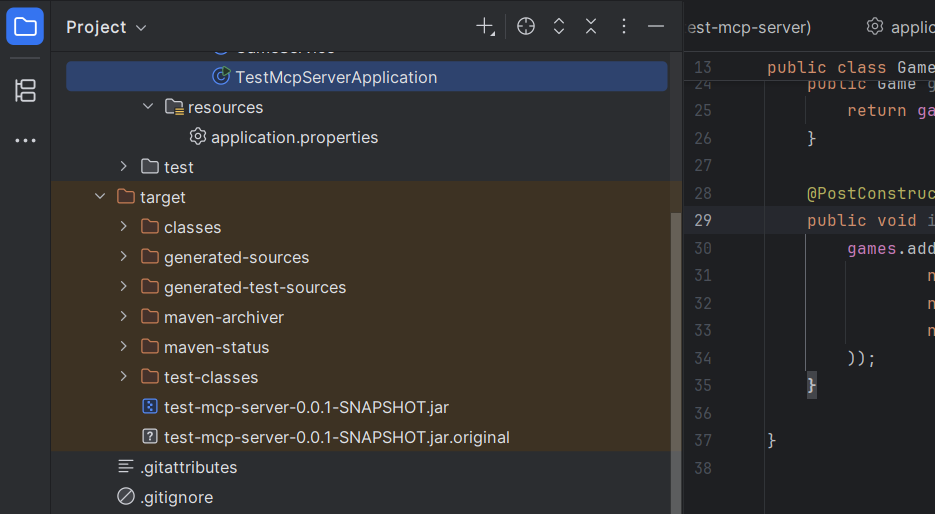The width and height of the screenshot is (935, 514).
Task: Click the gear icon on the application tab
Action: click(x=875, y=26)
